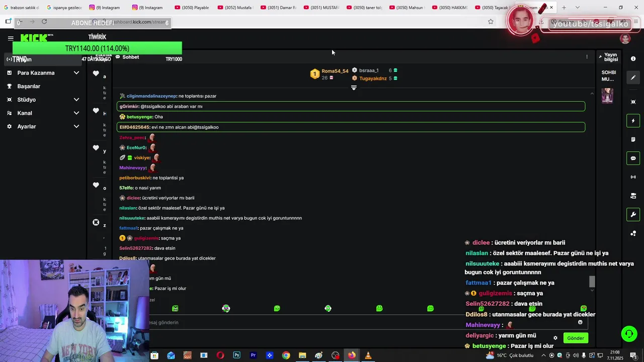Open the browser tab list dropdown arrow

577,8
